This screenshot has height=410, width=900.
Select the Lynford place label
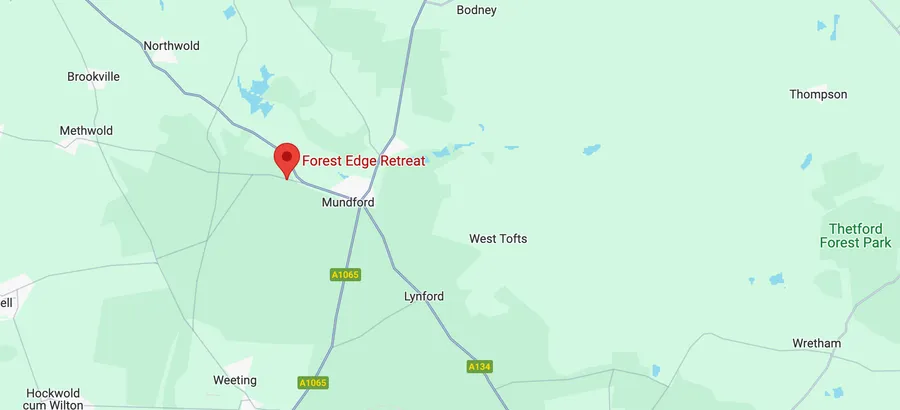tap(424, 297)
